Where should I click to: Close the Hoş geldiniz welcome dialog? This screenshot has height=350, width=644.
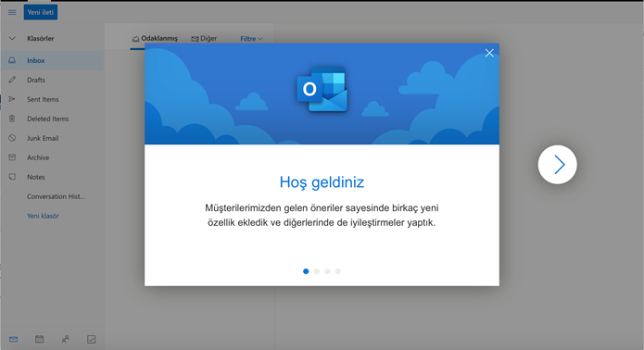click(x=489, y=53)
